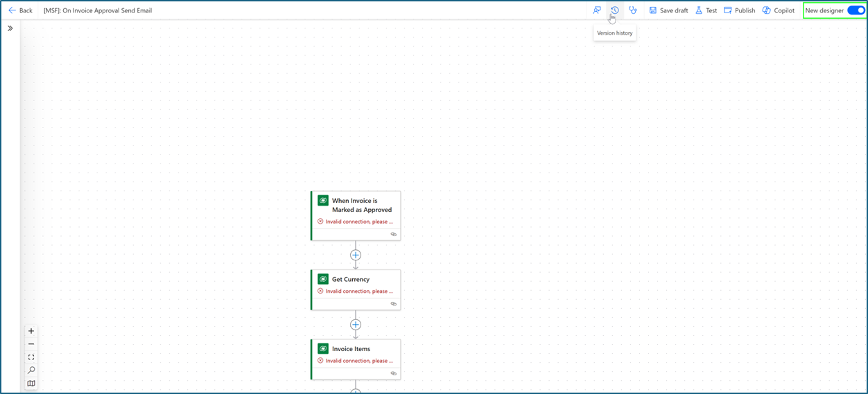Insert step using plus below the trigger

[356, 255]
